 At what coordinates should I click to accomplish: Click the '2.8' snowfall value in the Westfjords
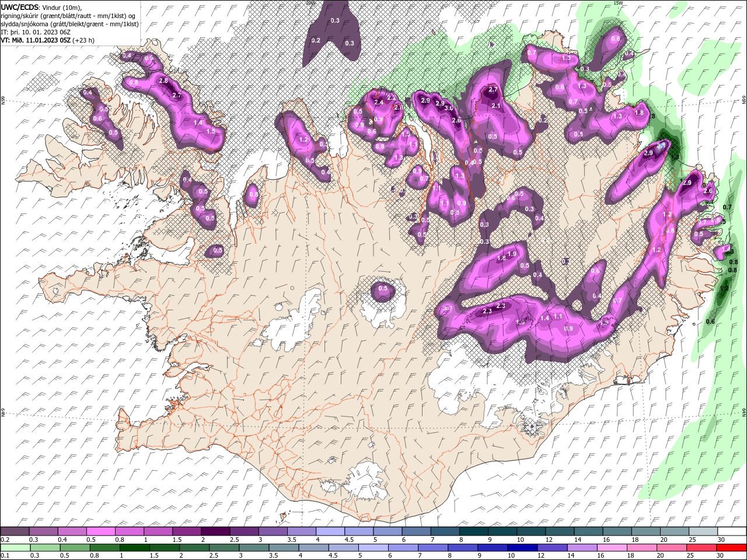click(x=163, y=80)
